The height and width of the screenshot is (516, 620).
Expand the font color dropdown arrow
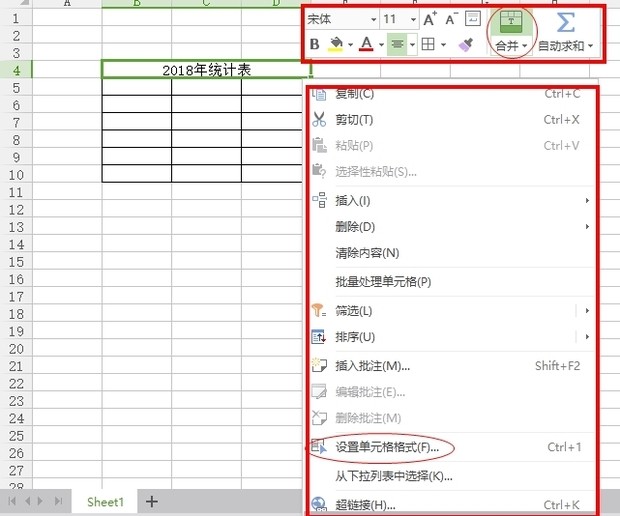[x=381, y=45]
